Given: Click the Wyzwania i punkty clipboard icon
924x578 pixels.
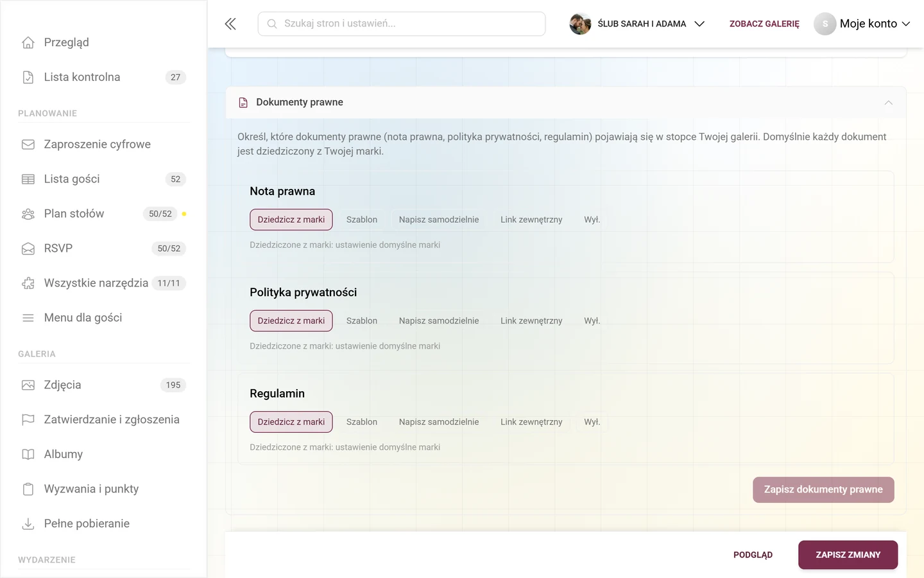Looking at the screenshot, I should [28, 489].
